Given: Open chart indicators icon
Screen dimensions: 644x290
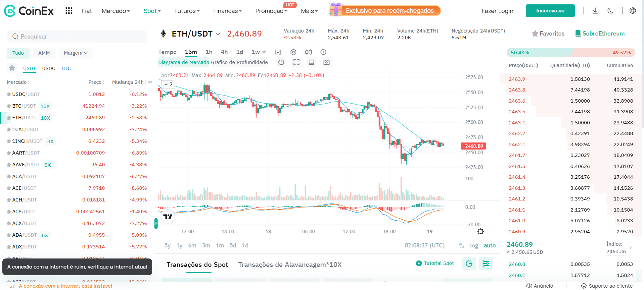Looking at the screenshot, I should [x=278, y=52].
